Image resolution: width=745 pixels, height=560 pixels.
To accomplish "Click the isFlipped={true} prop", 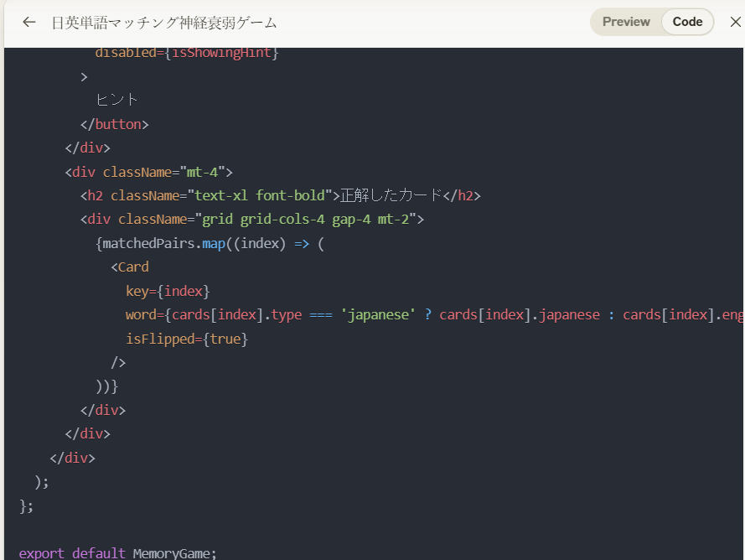I will (x=187, y=340).
